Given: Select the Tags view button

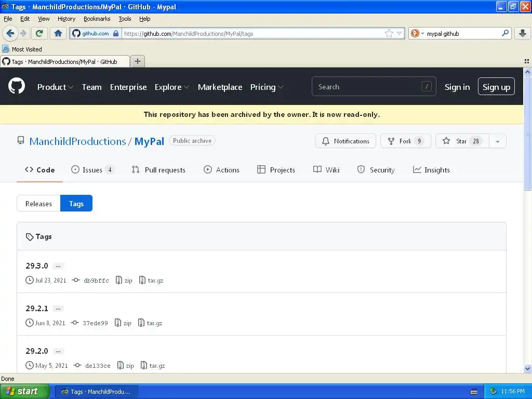Looking at the screenshot, I should [76, 204].
